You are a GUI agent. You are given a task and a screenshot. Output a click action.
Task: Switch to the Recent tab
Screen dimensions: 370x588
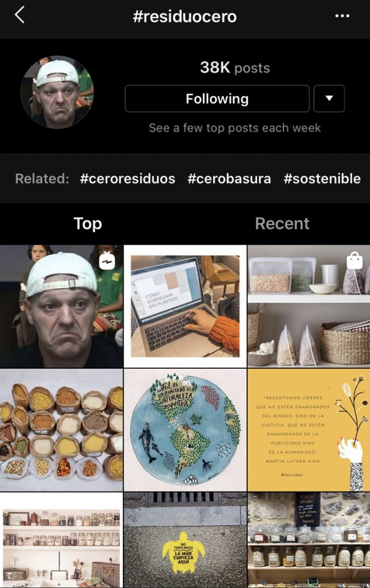tap(282, 223)
